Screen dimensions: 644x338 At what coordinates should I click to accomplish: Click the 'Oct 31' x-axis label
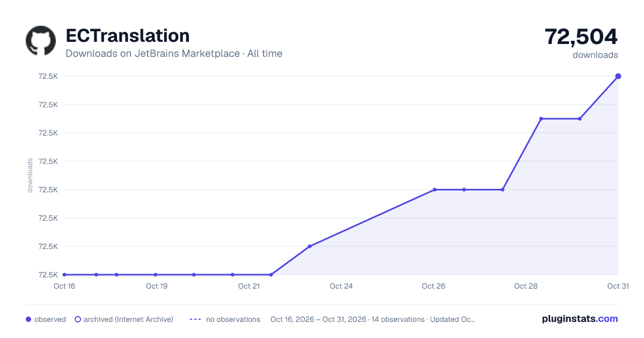(618, 286)
